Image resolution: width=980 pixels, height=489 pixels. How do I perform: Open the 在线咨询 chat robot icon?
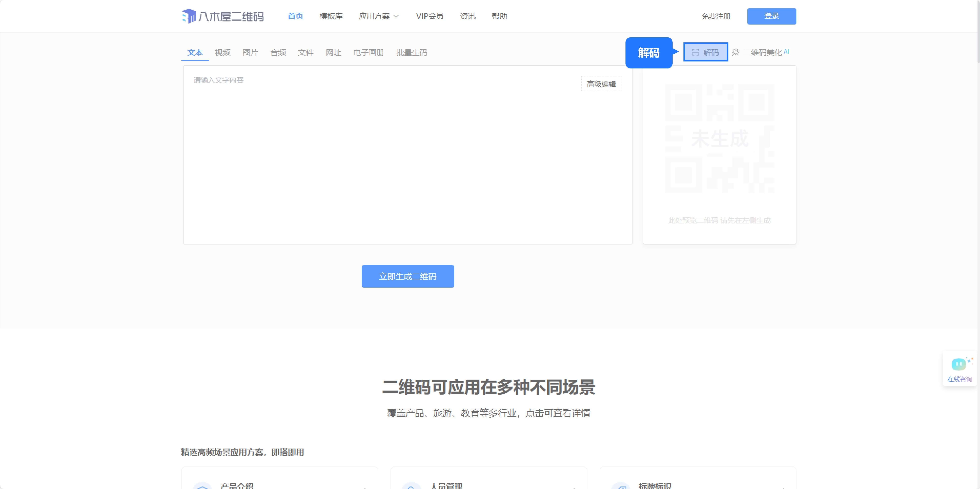click(959, 365)
